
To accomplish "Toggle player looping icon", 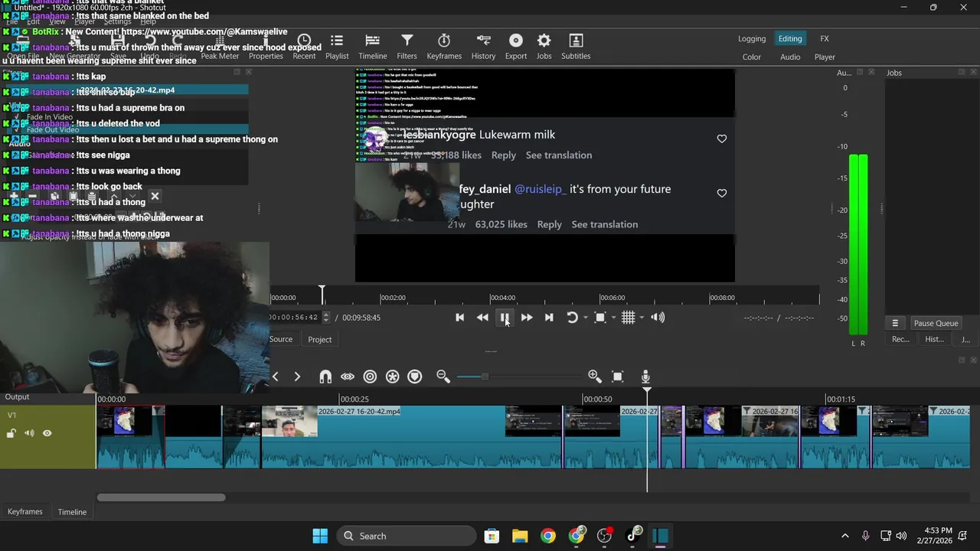I will [572, 318].
